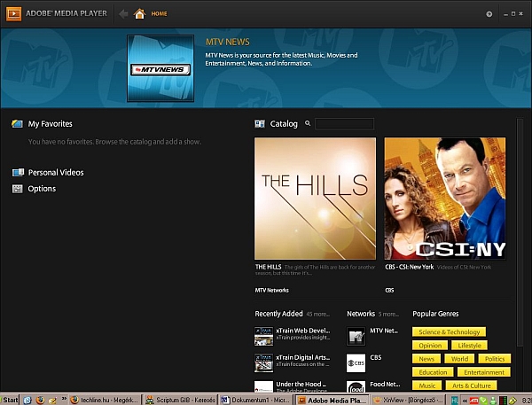
Task: Open MTV Networks link under The Hills
Action: tap(272, 291)
